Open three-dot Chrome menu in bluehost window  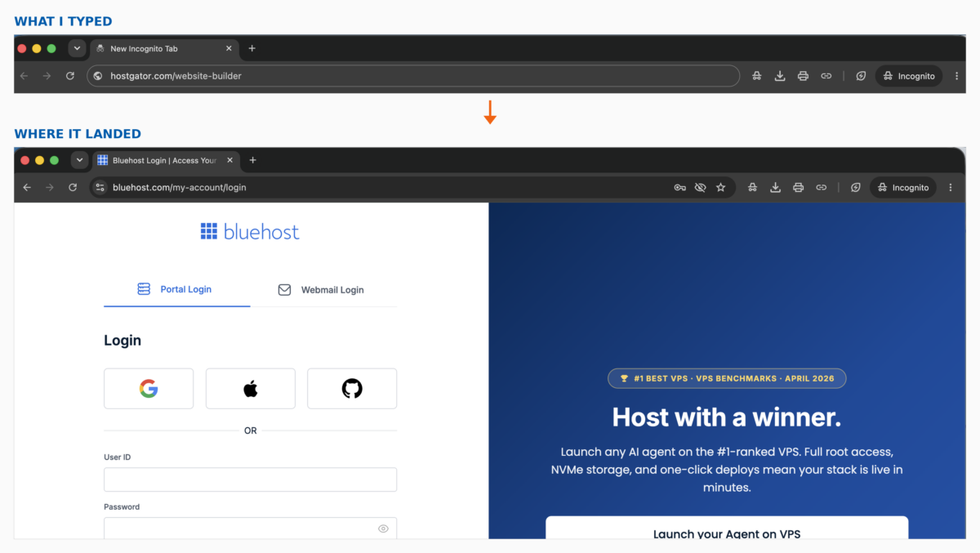click(951, 187)
